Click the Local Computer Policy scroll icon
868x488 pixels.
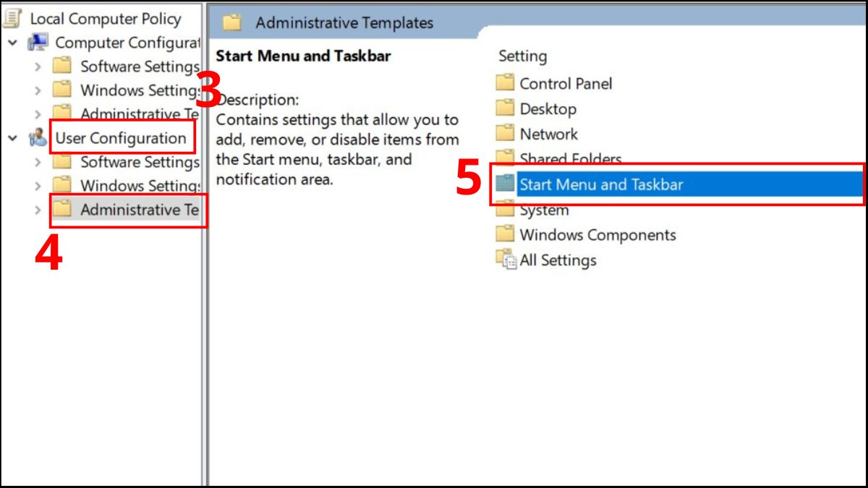coord(12,18)
